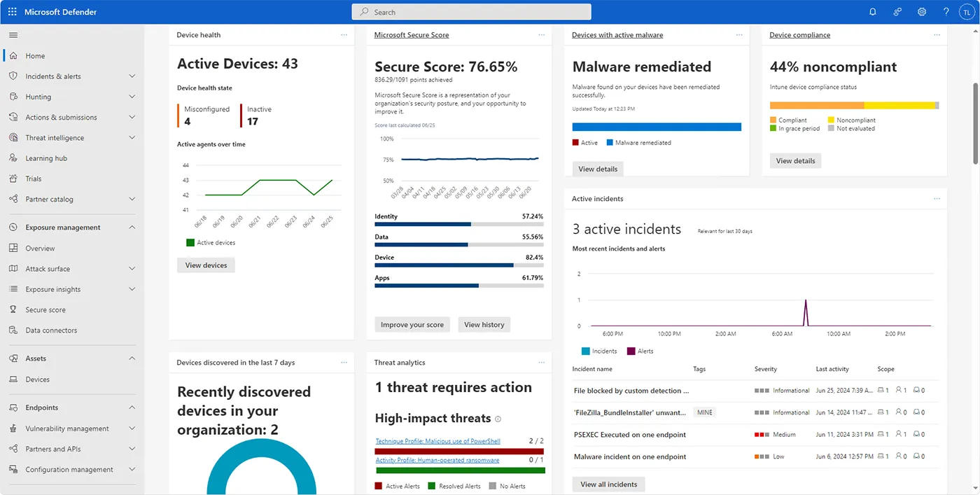Click the Threat intelligence icon
Viewport: 980px width, 495px height.
[13, 138]
